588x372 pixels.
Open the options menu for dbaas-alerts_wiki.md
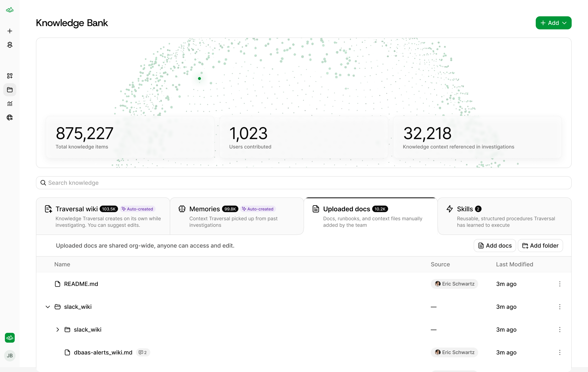tap(560, 352)
